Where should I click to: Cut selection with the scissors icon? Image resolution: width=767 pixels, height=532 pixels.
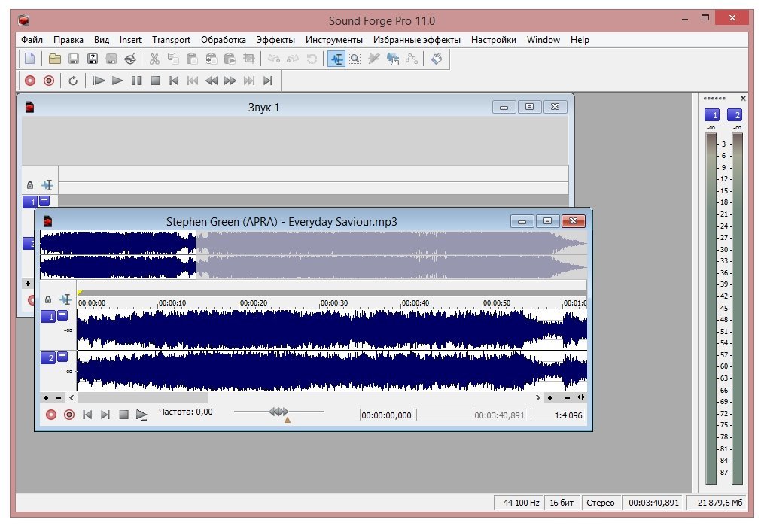(154, 59)
